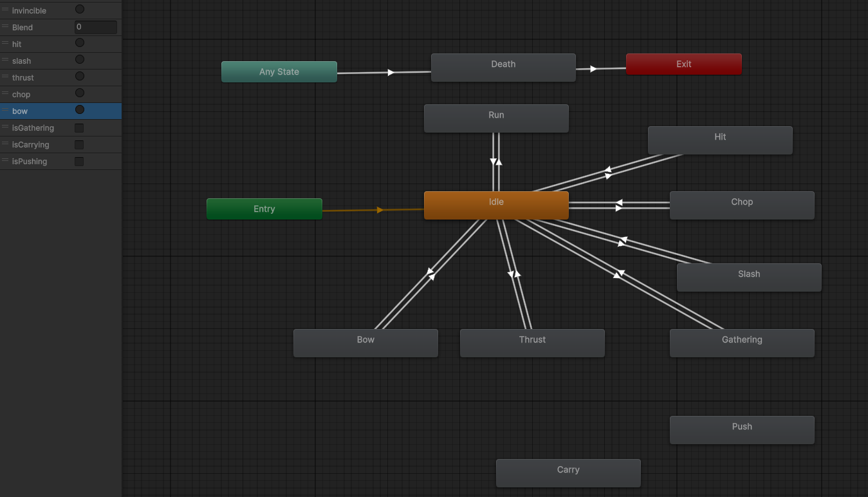Activate the thrust trigger circle
This screenshot has height=497, width=868.
[x=80, y=77]
